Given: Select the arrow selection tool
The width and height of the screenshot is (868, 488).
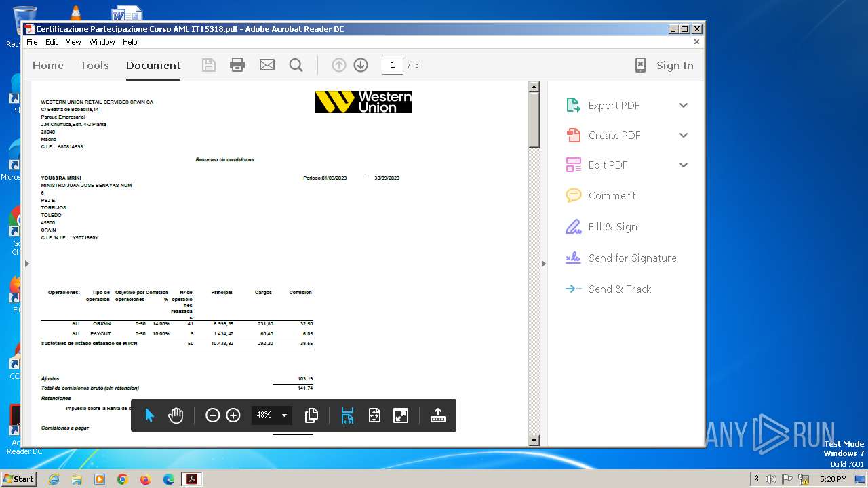Looking at the screenshot, I should (x=150, y=415).
